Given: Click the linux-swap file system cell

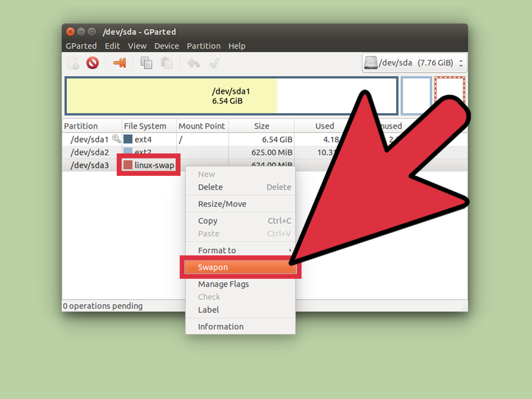Looking at the screenshot, I should (x=149, y=165).
